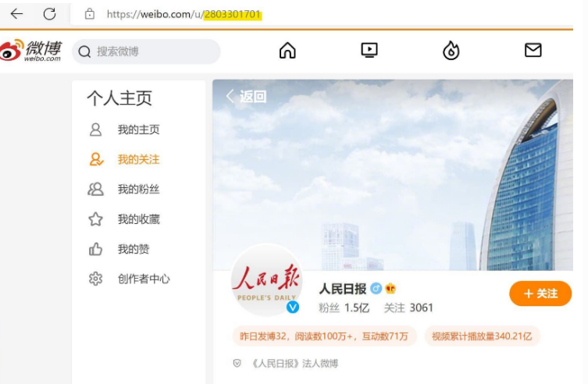This screenshot has width=588, height=384.
Task: Click the blue gender icon beside 人民日报
Action: [x=376, y=289]
